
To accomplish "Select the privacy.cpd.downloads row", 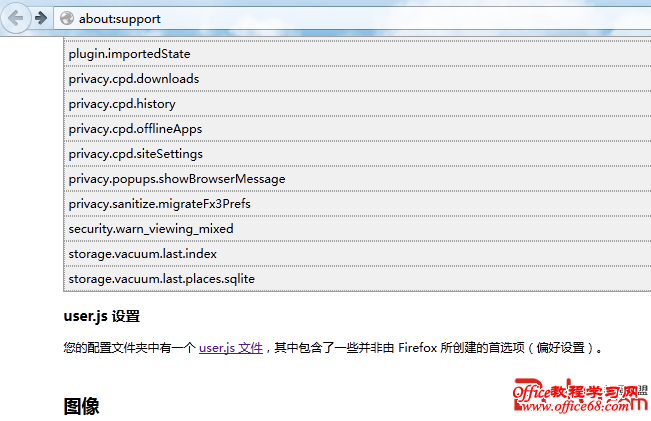I will point(357,78).
